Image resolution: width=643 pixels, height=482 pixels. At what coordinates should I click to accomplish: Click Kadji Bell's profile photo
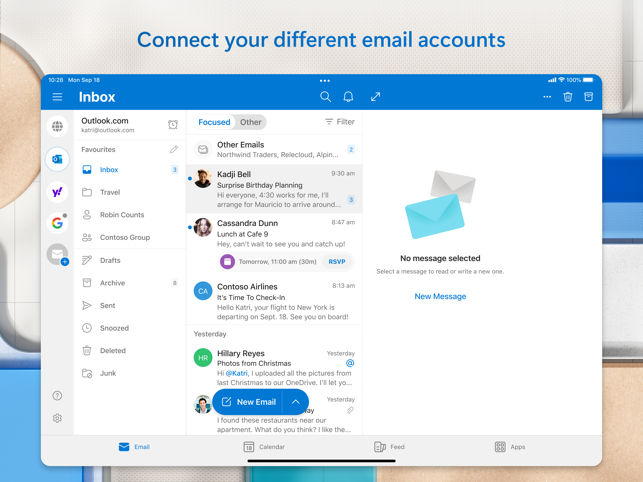(x=203, y=179)
